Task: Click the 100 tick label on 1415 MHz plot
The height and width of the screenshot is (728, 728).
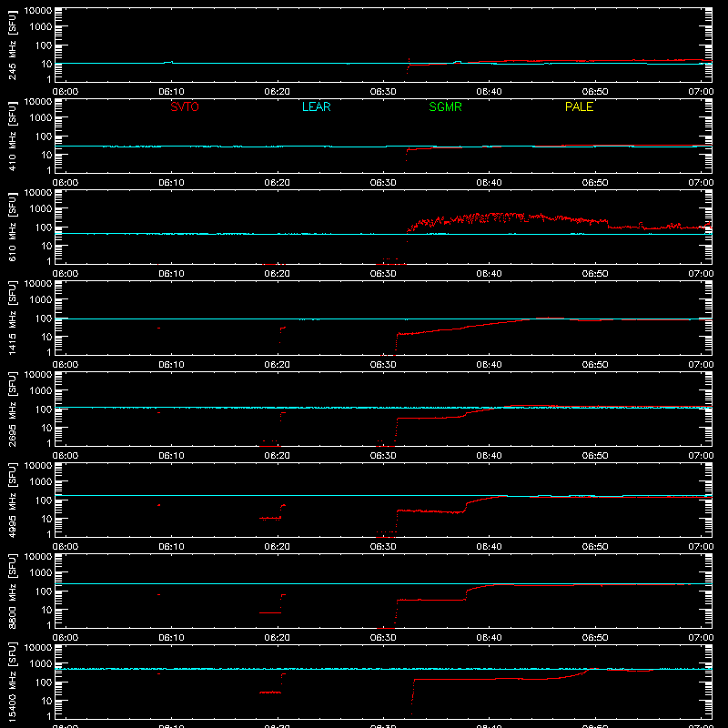Action: [x=44, y=318]
